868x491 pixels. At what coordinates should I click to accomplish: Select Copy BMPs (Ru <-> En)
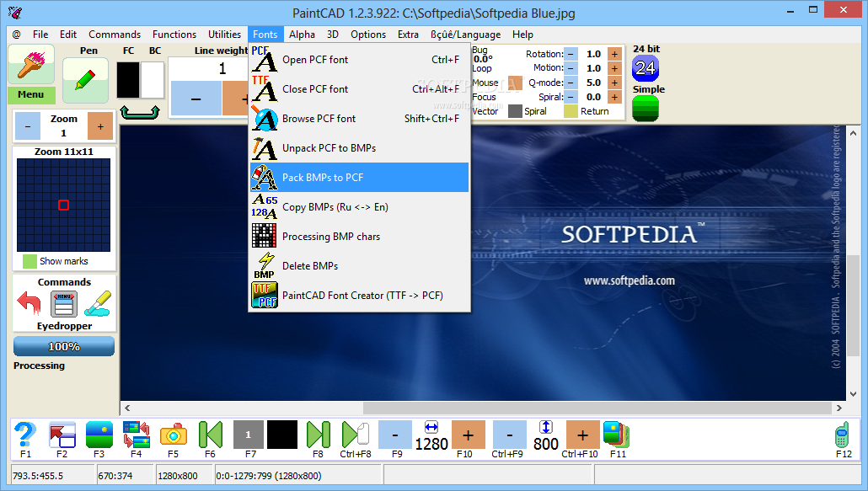(x=359, y=207)
